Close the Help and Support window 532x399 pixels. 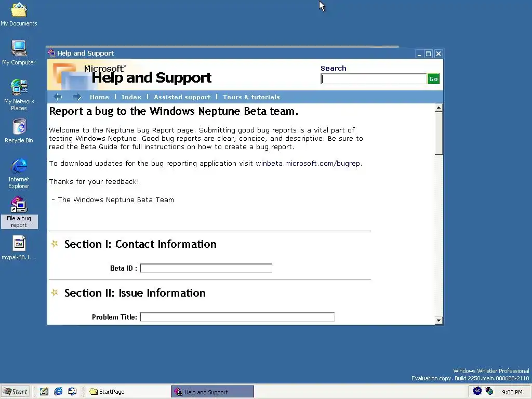(438, 54)
